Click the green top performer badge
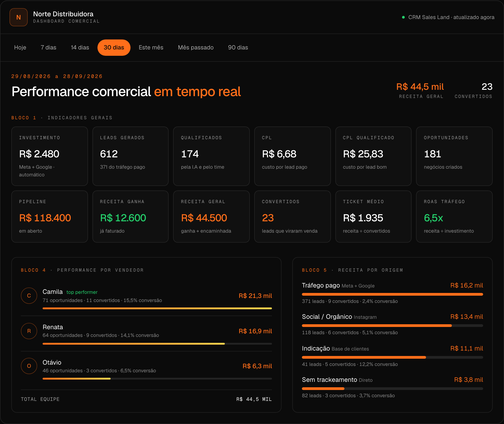 pyautogui.click(x=82, y=292)
